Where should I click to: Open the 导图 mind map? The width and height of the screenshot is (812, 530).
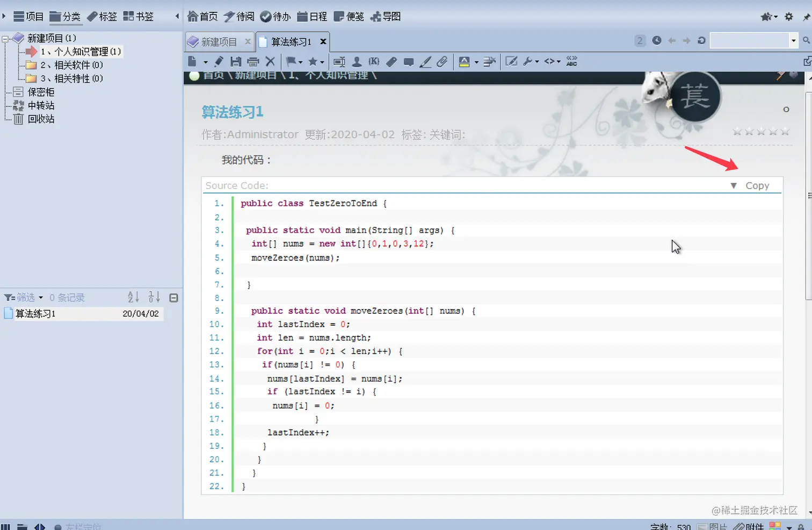pos(386,17)
